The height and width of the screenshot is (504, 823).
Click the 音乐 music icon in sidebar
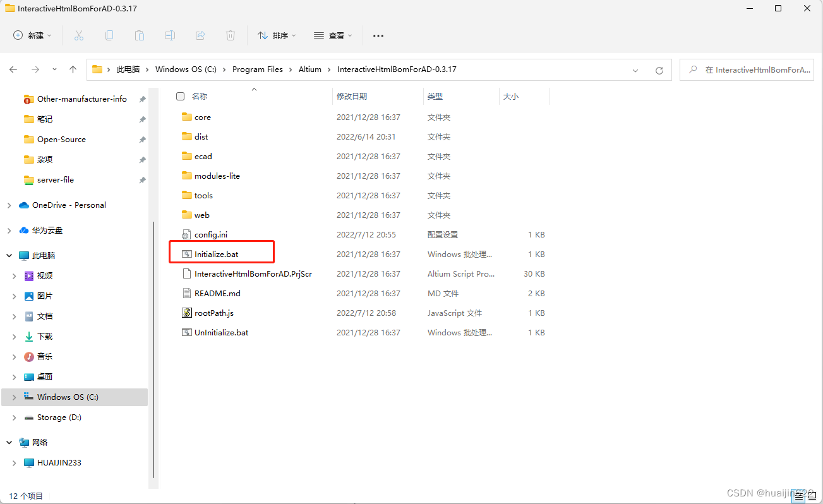tap(29, 357)
